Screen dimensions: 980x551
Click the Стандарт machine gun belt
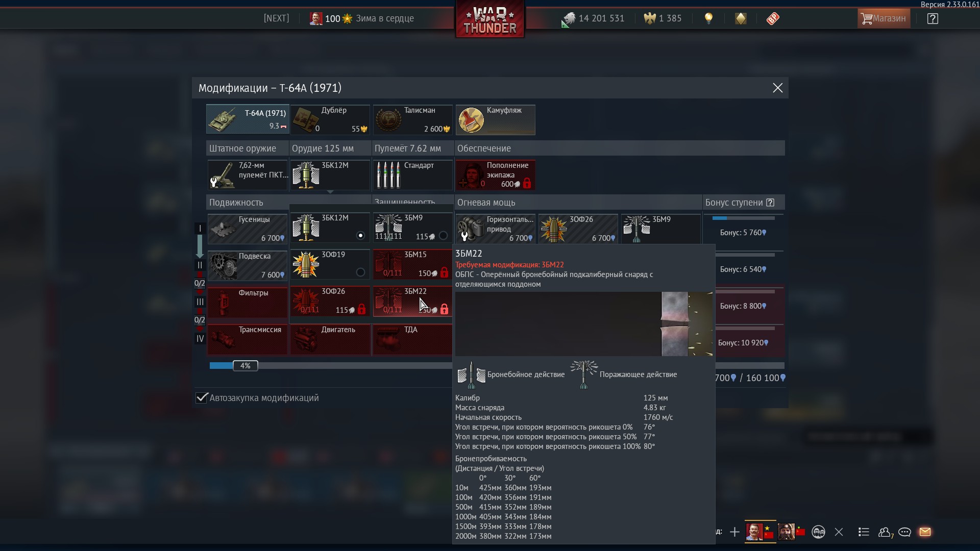click(x=413, y=174)
